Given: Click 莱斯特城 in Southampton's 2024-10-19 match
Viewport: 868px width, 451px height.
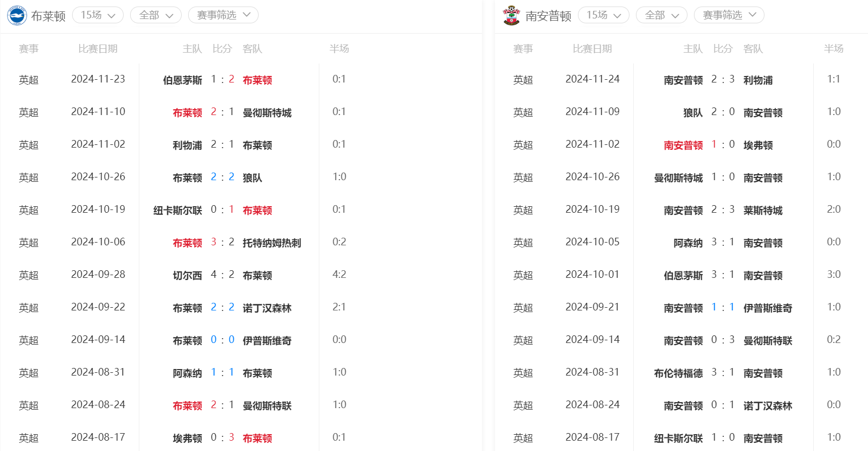Looking at the screenshot, I should (x=763, y=211).
